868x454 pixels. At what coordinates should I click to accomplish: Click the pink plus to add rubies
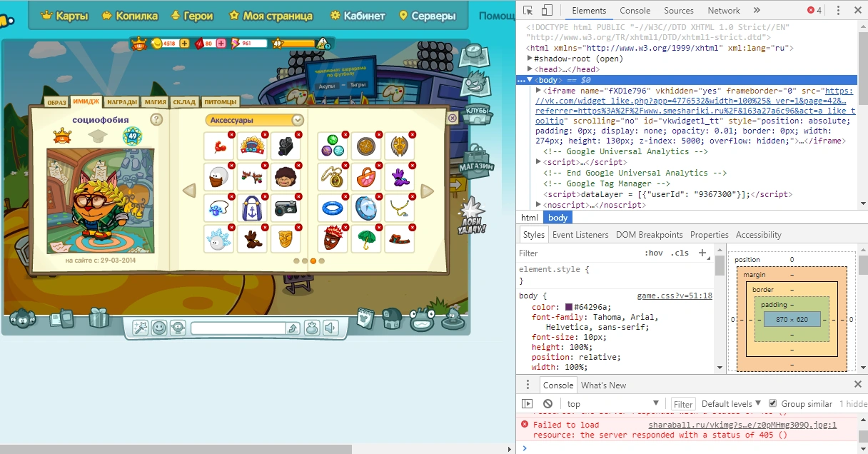click(x=221, y=44)
